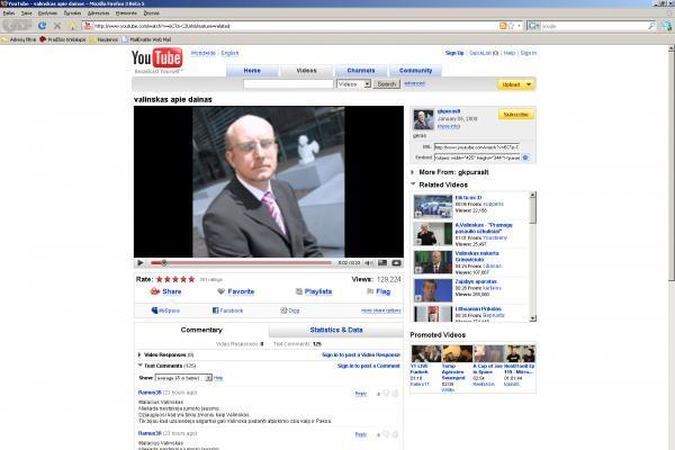Share to Digg via its icon
The width and height of the screenshot is (675, 450).
(x=283, y=310)
